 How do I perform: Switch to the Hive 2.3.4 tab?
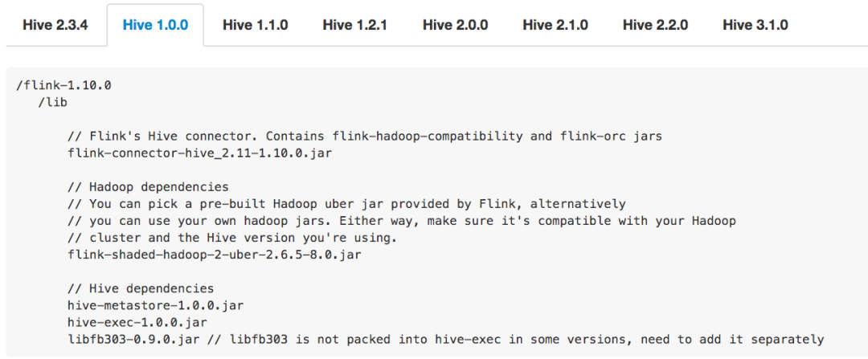55,25
